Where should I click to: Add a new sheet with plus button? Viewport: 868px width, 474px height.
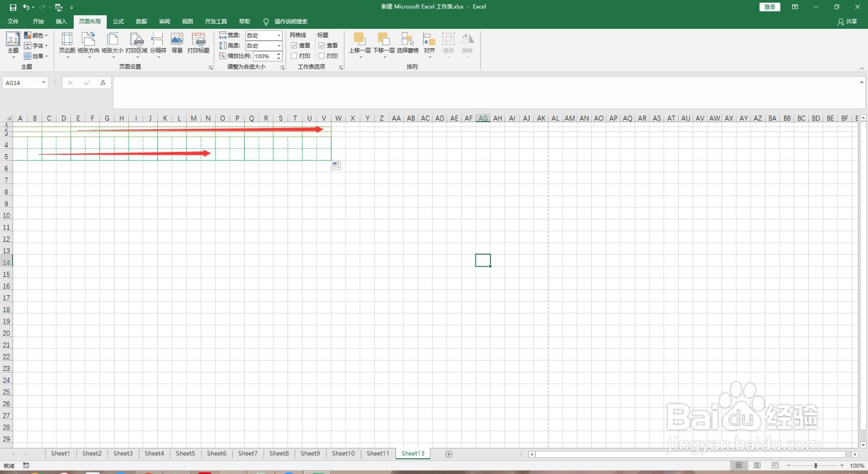pos(449,454)
